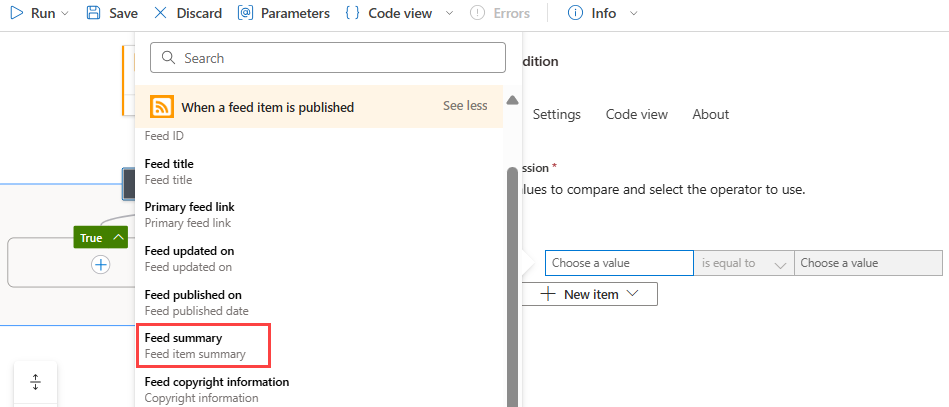Click the RSS feed trigger icon

click(162, 106)
